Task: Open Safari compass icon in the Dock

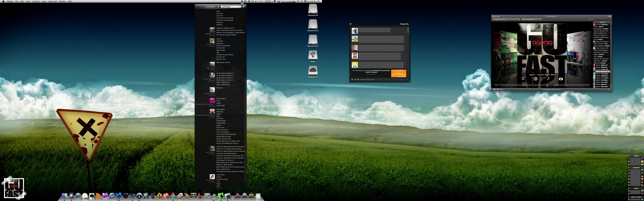Action: (x=112, y=196)
